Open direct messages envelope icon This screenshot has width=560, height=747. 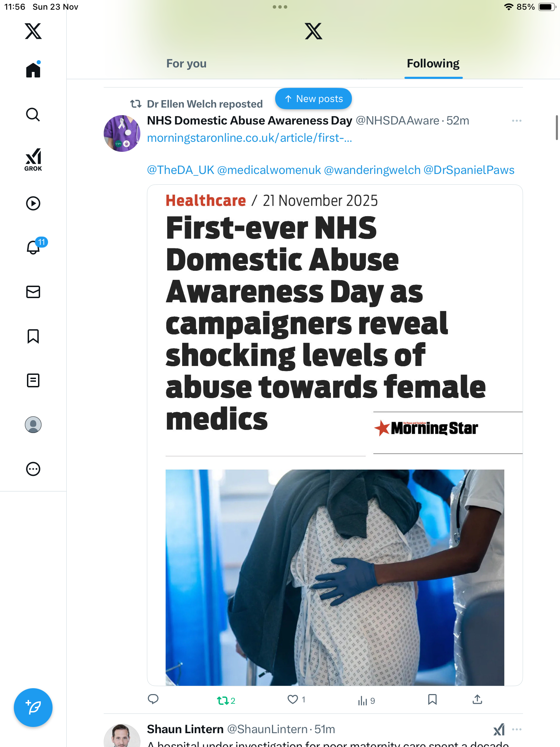33,292
